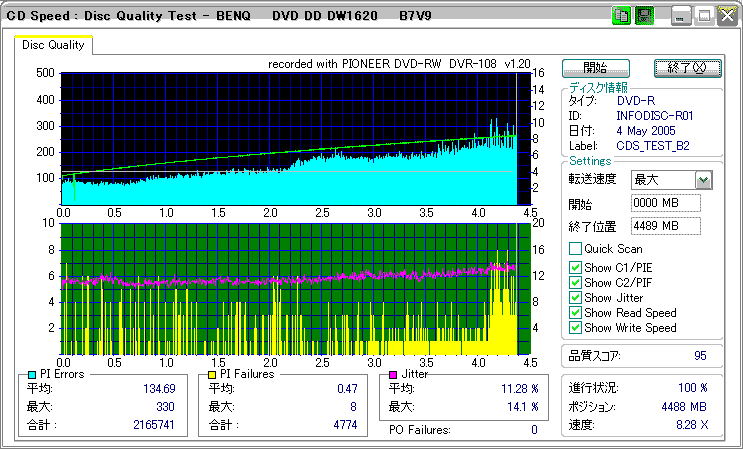Open the 転送速度 speed dropdown
The image size is (743, 449).
click(x=703, y=180)
